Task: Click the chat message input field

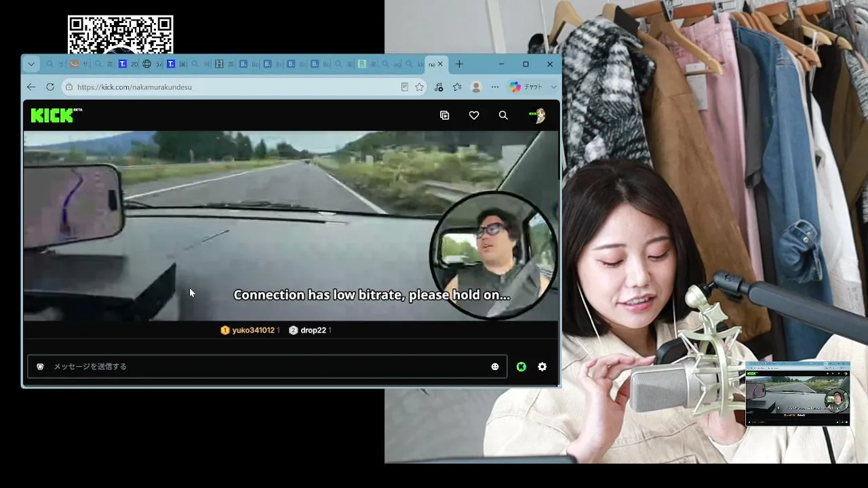Action: (x=267, y=367)
